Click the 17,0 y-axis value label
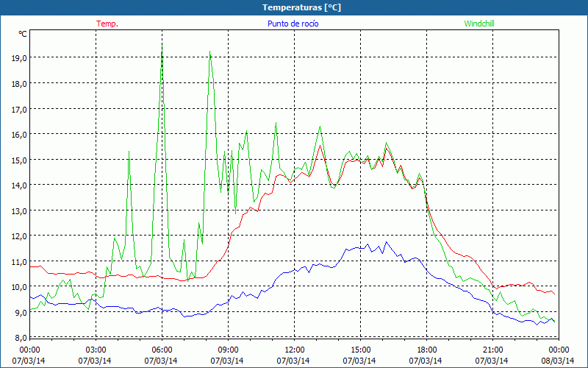Image resolution: width=588 pixels, height=368 pixels. pos(18,109)
